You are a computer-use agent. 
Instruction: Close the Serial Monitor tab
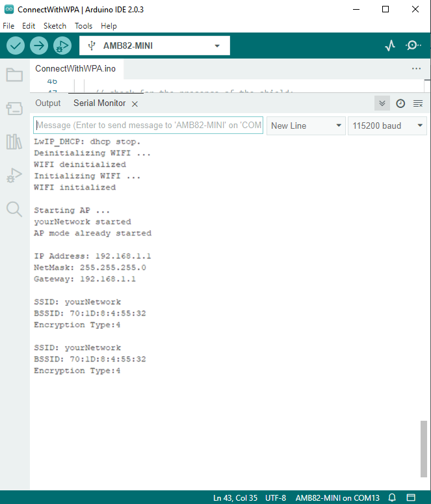point(135,104)
